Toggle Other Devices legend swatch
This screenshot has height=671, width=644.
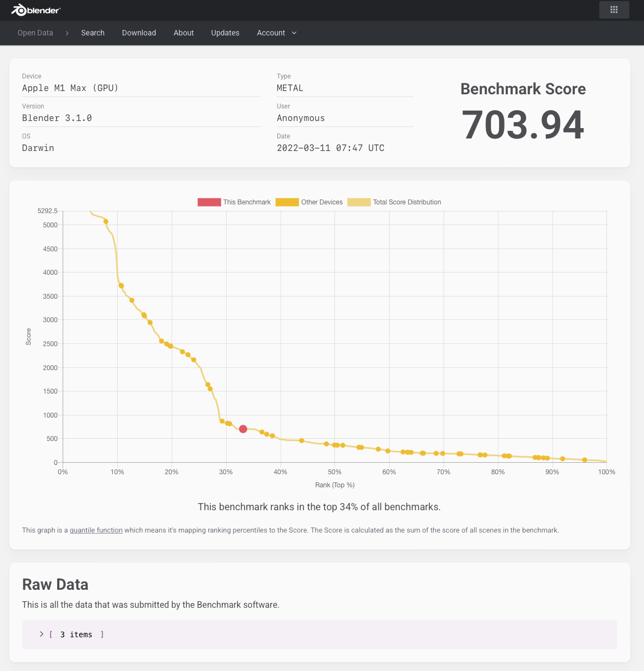287,202
